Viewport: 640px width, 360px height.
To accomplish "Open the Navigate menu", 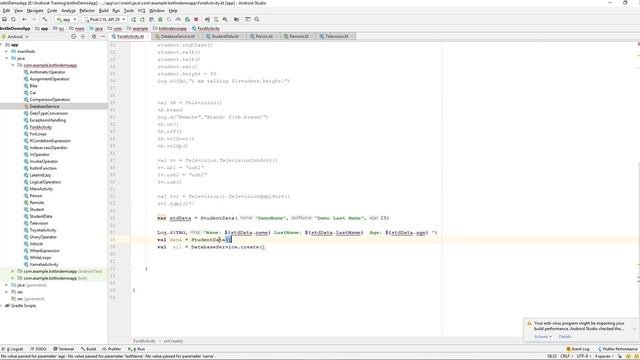I will pos(35,11).
